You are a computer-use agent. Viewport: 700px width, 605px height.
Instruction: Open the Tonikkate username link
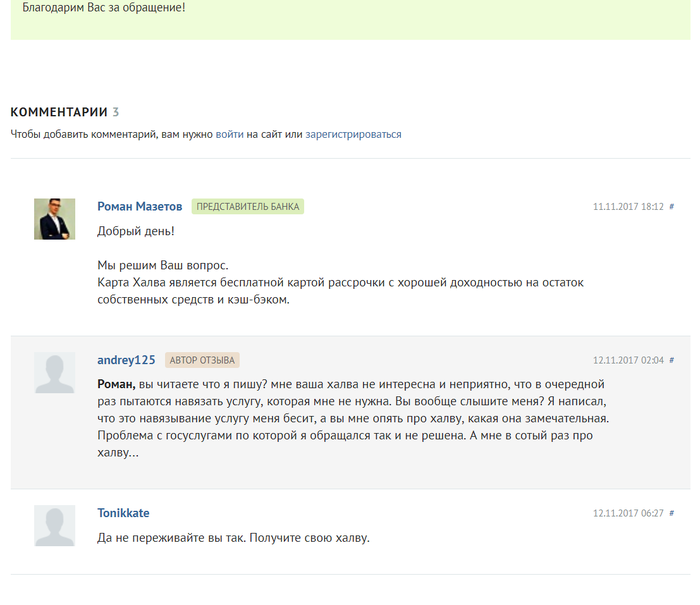click(123, 513)
